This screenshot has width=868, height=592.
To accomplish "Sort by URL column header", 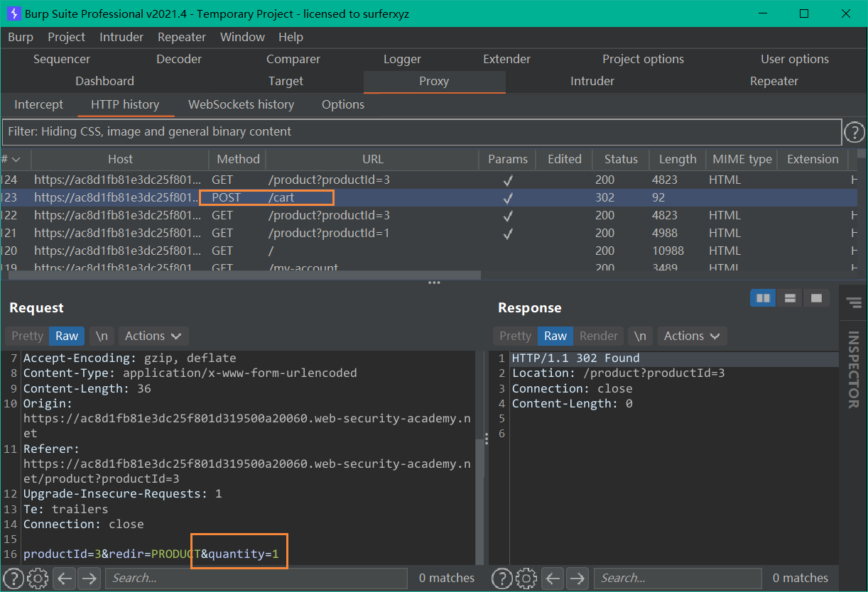I will coord(373,160).
